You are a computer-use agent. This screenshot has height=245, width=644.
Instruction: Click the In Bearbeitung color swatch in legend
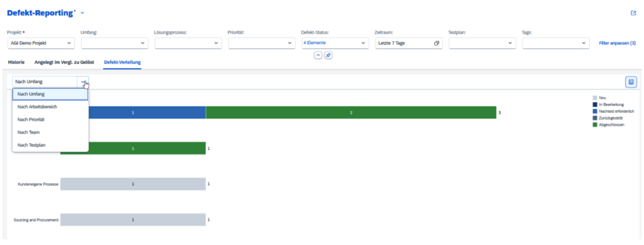click(x=595, y=105)
